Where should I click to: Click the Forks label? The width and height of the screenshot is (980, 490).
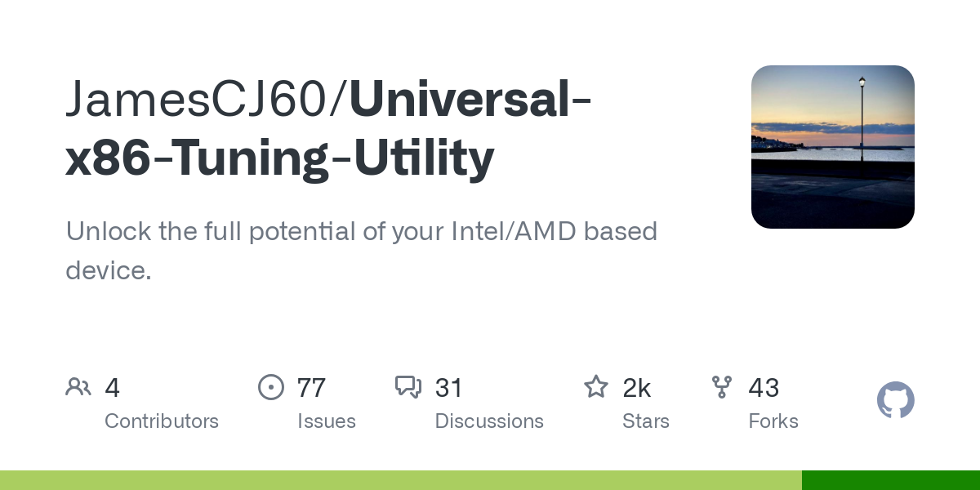[773, 421]
